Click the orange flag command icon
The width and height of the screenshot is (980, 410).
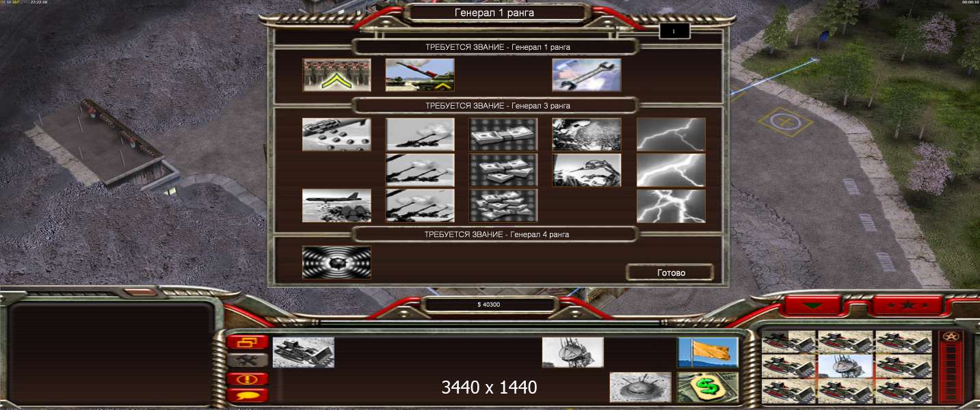point(708,353)
